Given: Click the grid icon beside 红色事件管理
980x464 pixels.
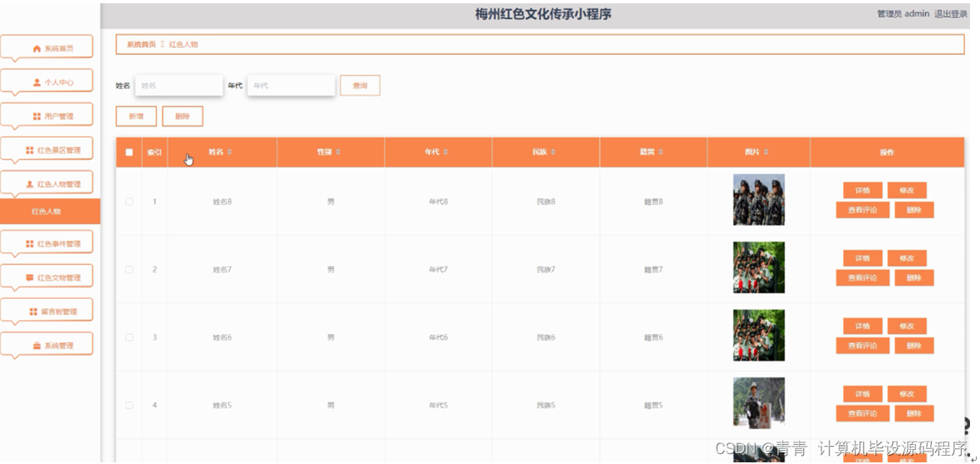Looking at the screenshot, I should click(x=29, y=243).
